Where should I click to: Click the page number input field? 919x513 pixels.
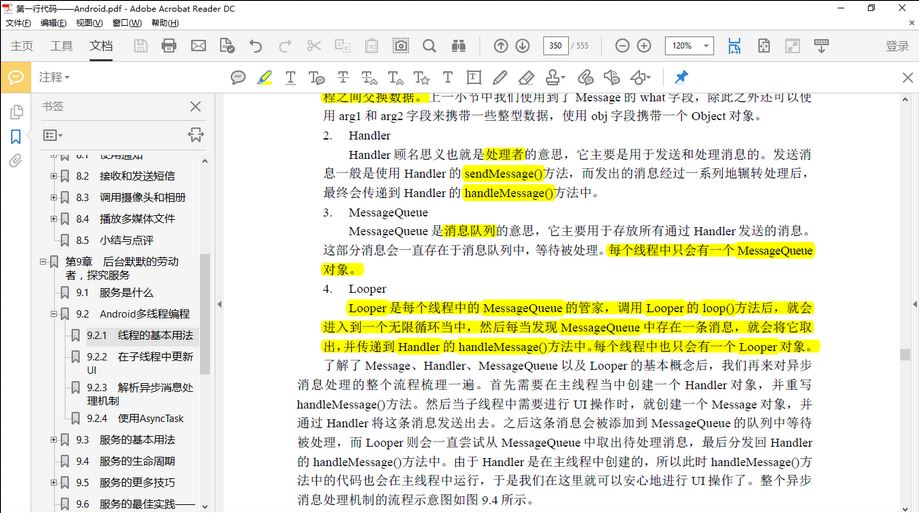(556, 46)
